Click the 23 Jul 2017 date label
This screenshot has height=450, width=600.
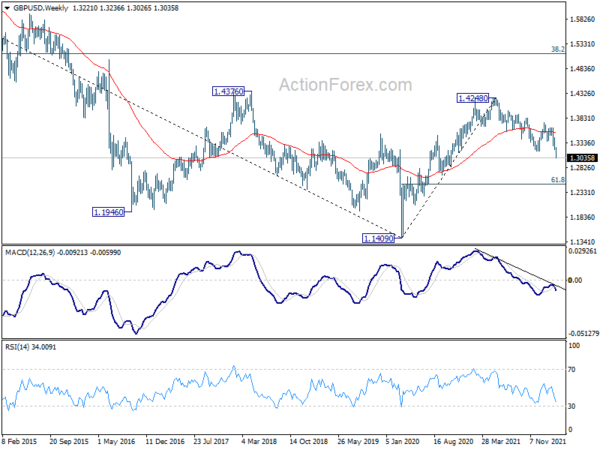click(x=211, y=441)
